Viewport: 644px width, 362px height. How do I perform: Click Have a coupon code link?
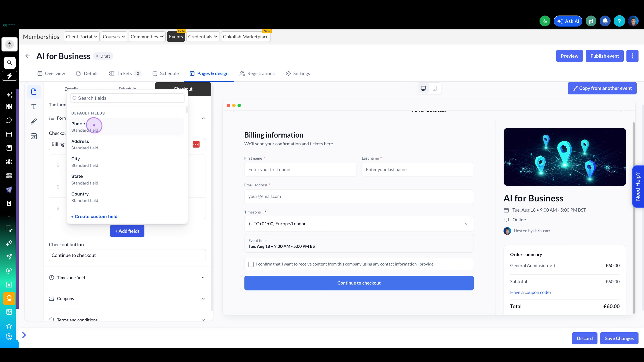(531, 292)
